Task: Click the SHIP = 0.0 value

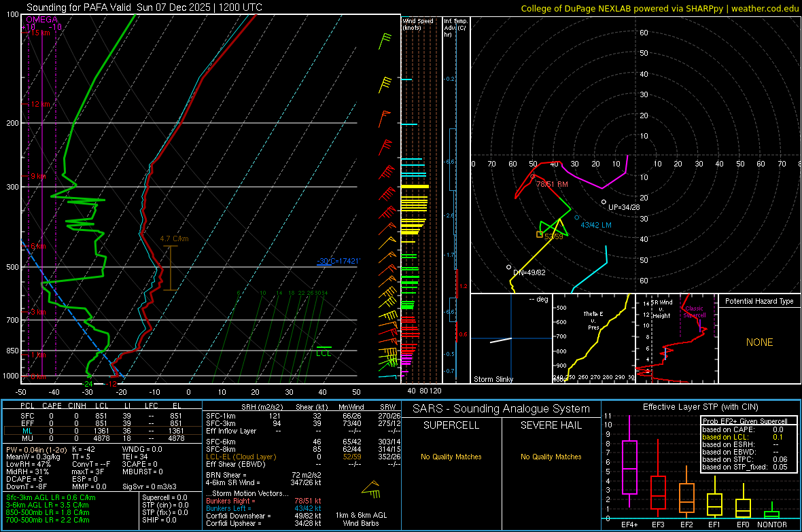Action: [x=159, y=520]
